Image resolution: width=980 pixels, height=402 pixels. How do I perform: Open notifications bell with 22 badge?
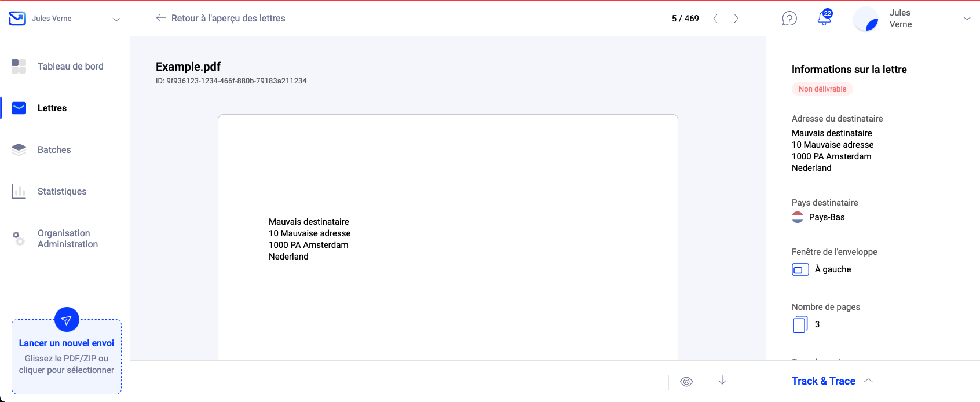(x=824, y=18)
